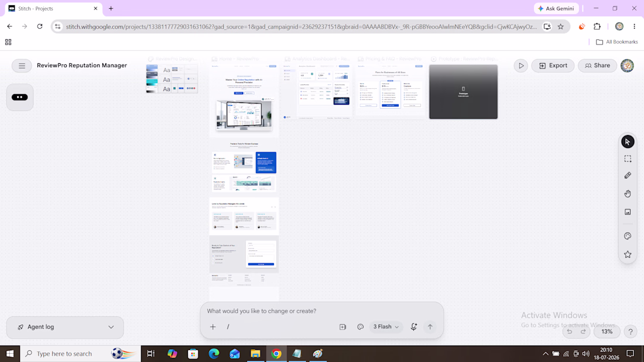
Task: Open a new Chrome tab
Action: click(x=111, y=8)
